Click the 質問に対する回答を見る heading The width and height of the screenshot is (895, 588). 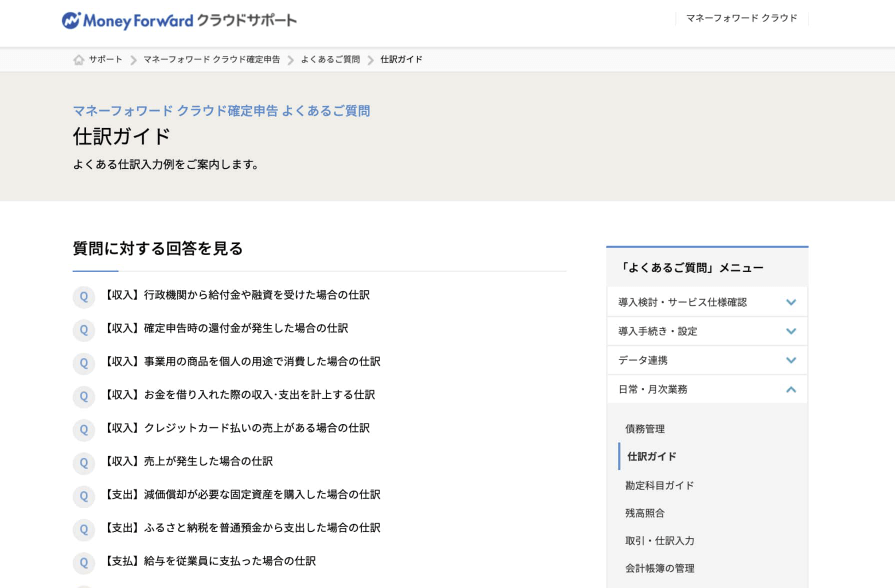158,248
